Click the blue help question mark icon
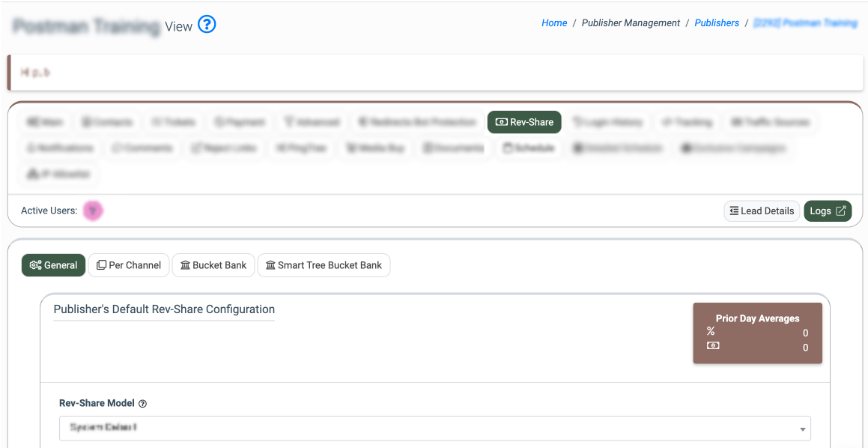This screenshot has width=868, height=448. 207,25
